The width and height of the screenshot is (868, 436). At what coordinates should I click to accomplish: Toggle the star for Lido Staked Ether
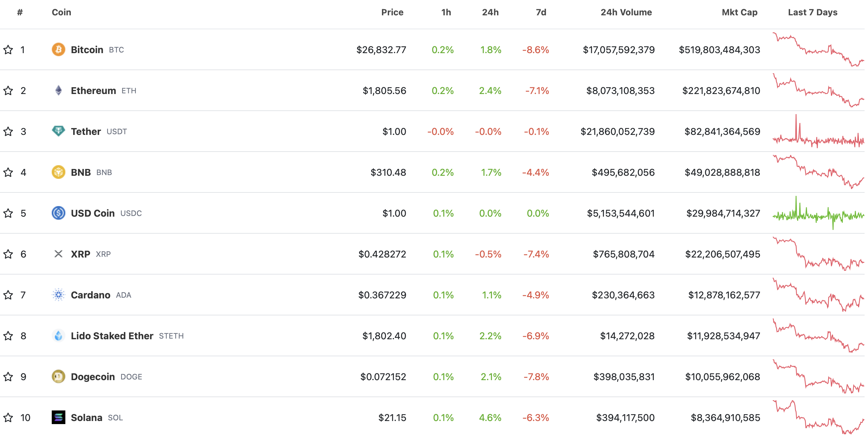click(8, 336)
